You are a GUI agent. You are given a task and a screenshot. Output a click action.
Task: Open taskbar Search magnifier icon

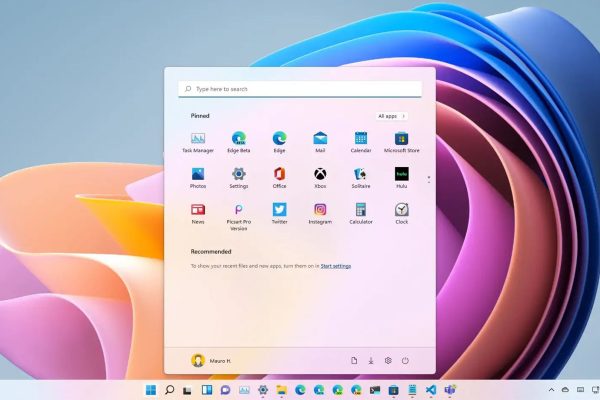click(x=169, y=390)
